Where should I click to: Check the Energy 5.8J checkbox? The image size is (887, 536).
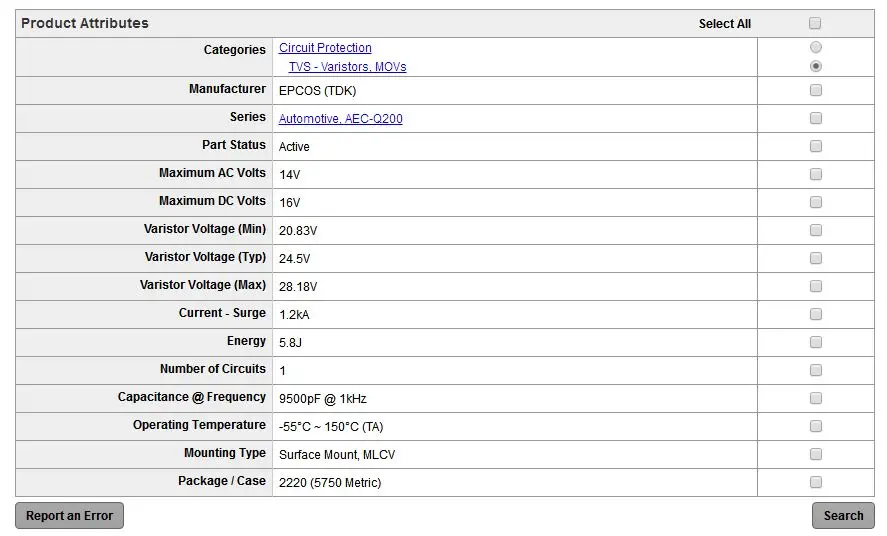coord(816,342)
